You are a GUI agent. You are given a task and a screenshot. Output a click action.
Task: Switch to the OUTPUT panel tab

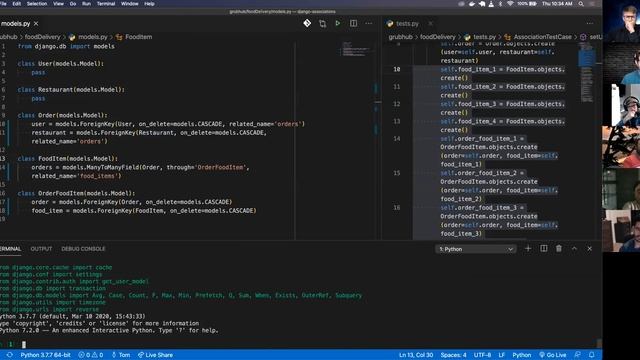(41, 249)
